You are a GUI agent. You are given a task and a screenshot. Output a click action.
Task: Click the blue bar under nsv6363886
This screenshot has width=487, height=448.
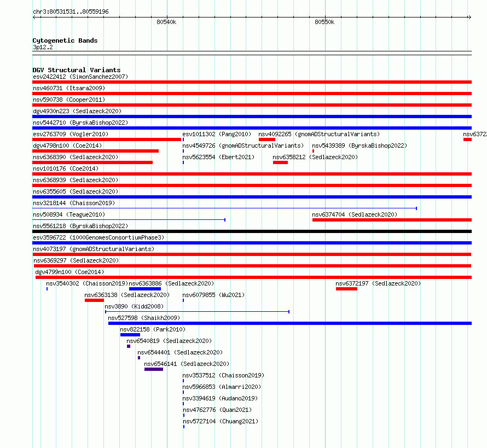[145, 289]
